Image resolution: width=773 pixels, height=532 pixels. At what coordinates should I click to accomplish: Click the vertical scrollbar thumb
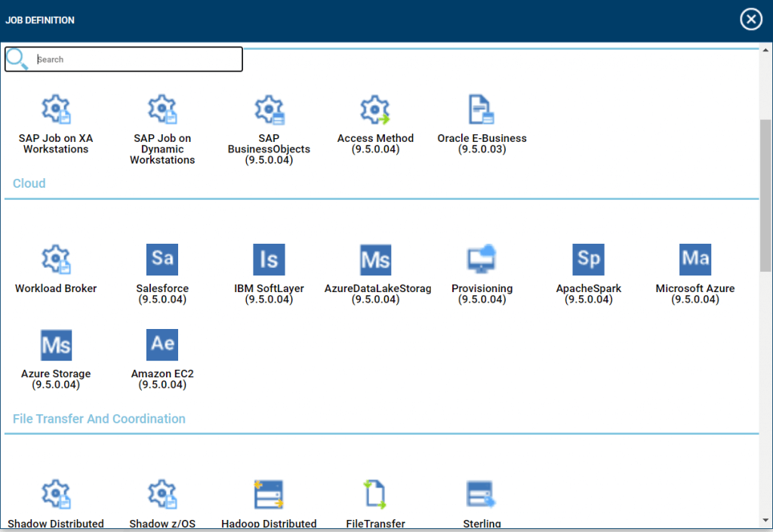click(765, 195)
